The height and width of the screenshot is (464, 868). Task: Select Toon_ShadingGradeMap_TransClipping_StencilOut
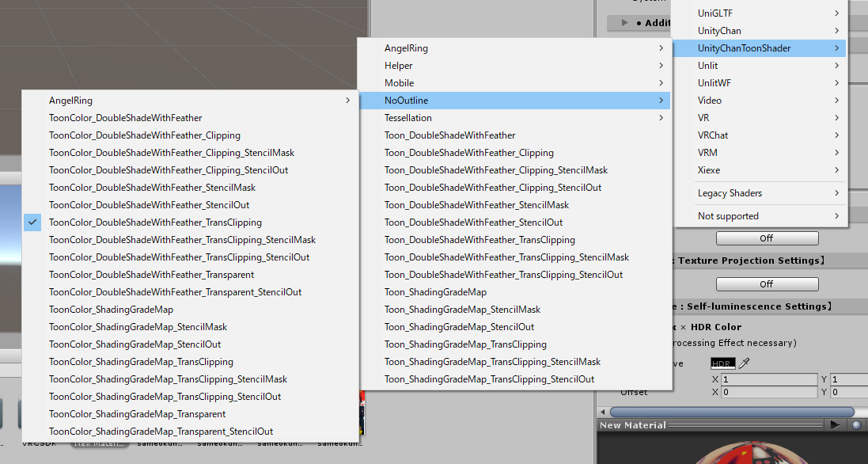[x=515, y=379]
